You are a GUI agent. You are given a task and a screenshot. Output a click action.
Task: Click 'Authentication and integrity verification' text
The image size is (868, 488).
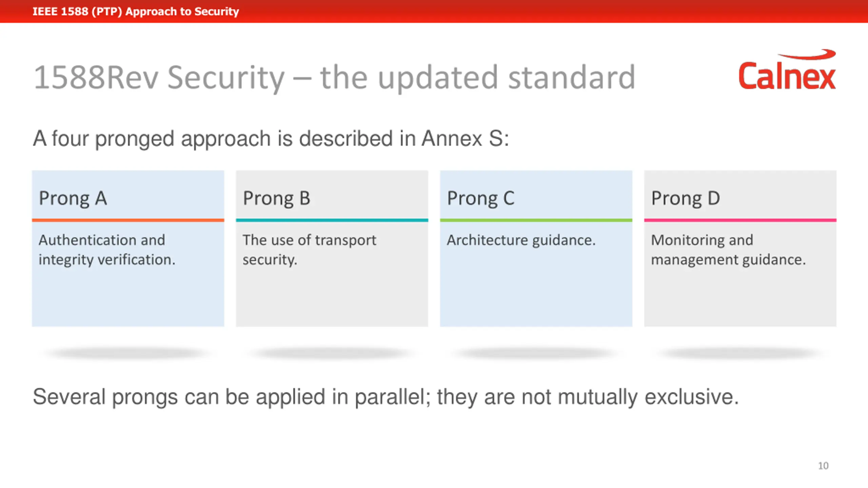pyautogui.click(x=107, y=250)
